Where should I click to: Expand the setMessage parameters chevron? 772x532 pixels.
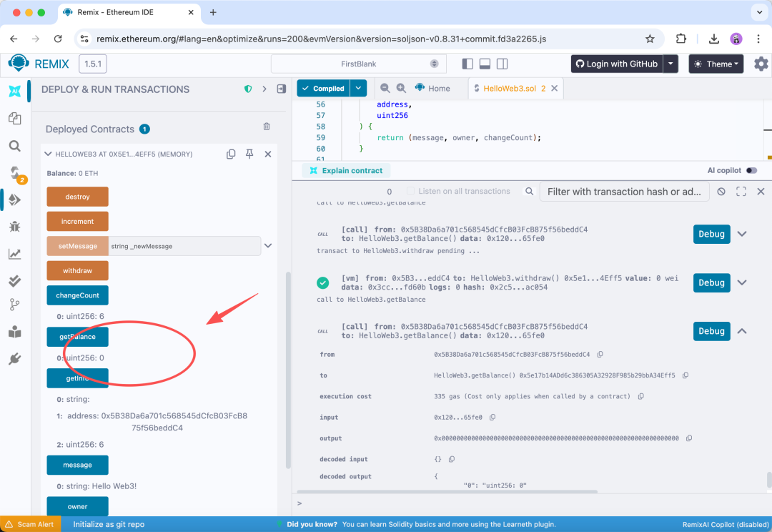point(268,246)
